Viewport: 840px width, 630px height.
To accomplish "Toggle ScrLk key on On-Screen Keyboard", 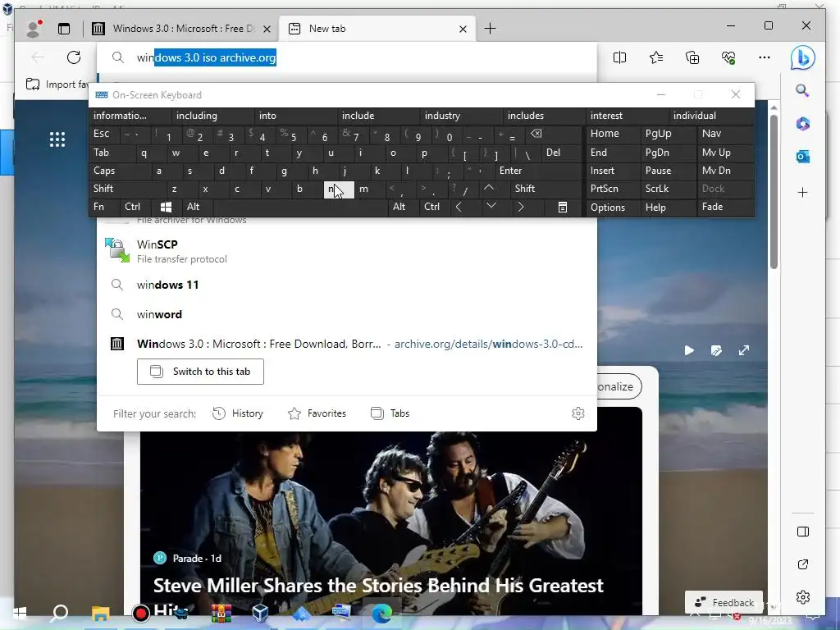I will [x=668, y=189].
